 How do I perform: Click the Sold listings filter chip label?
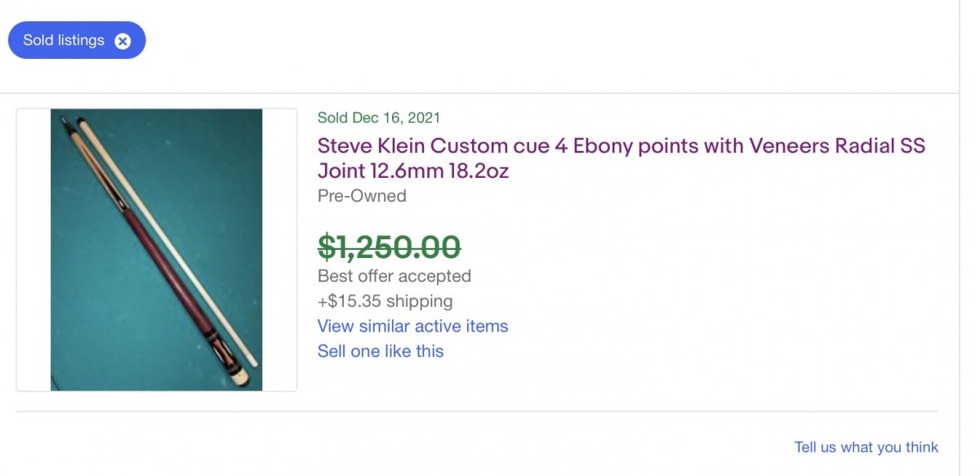[x=64, y=40]
